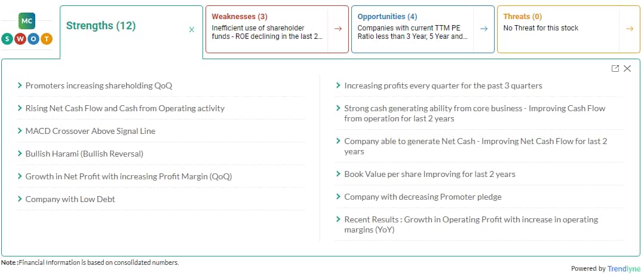Click the red arrow on the Weaknesses card
644x275 pixels.
(338, 29)
